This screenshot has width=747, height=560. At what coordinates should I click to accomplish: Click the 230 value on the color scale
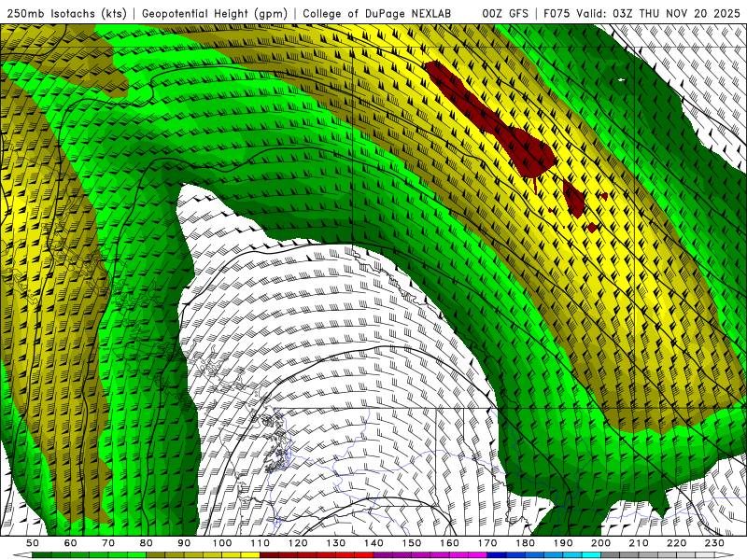click(715, 543)
